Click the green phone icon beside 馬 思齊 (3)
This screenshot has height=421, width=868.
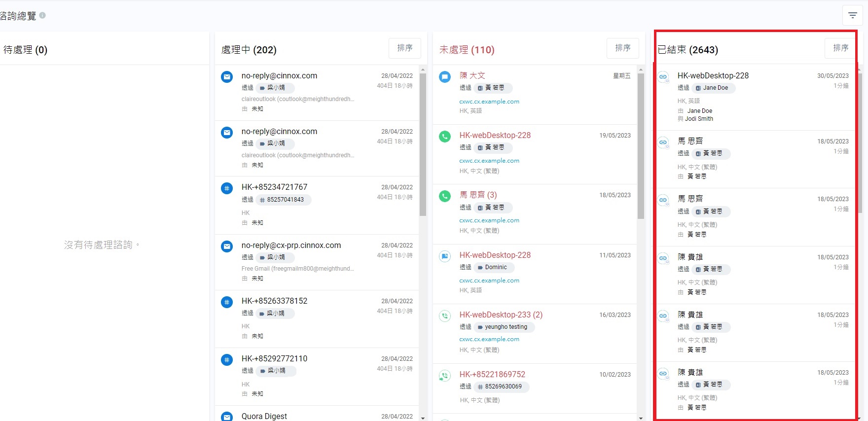445,196
